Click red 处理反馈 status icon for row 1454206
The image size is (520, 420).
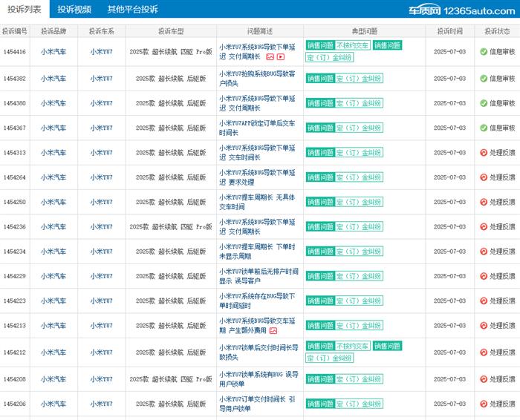click(484, 404)
